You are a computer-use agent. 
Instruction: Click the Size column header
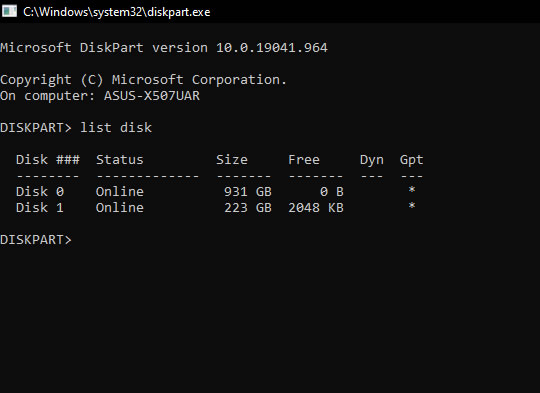[232, 159]
